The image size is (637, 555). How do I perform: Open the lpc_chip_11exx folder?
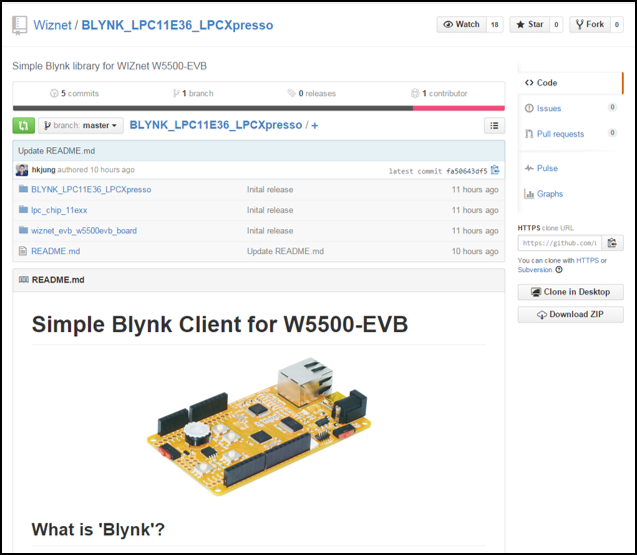point(59,210)
